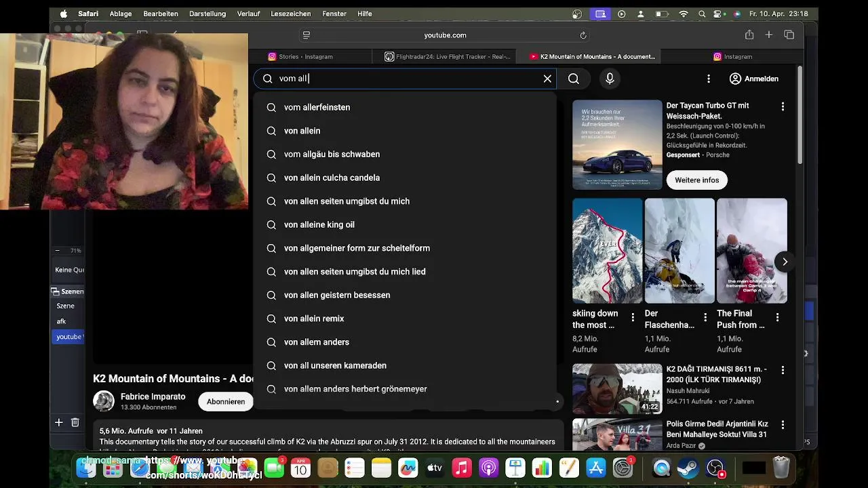Show Safari tab overview
Image resolution: width=868 pixels, height=488 pixels.
pyautogui.click(x=789, y=35)
